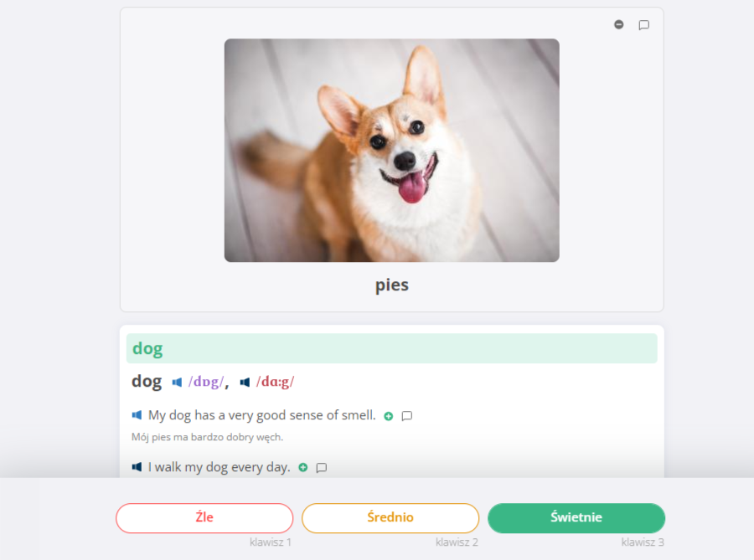The image size is (754, 560).
Task: Play audio for 'My dog has a very good sense of smell'
Action: [137, 415]
